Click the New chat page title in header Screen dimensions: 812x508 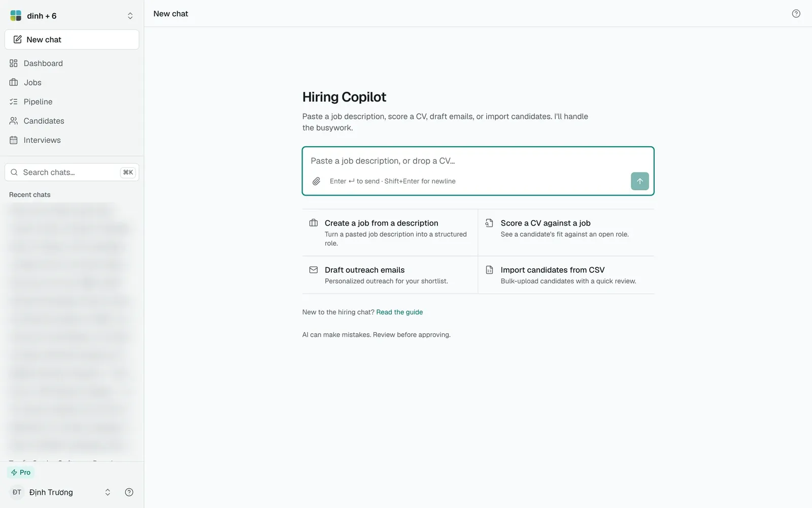click(171, 14)
